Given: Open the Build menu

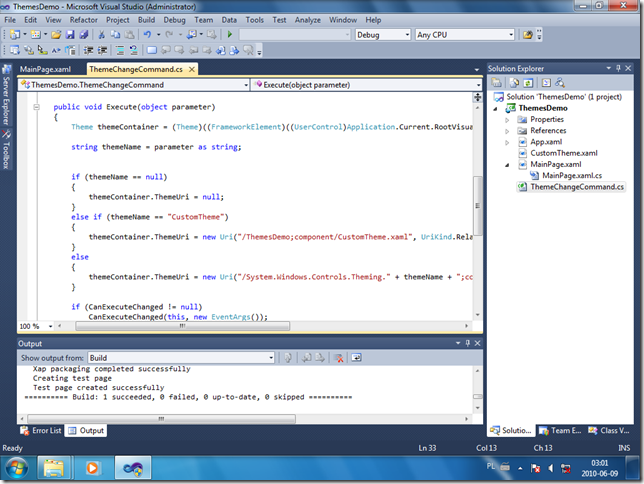Looking at the screenshot, I should pos(146,20).
